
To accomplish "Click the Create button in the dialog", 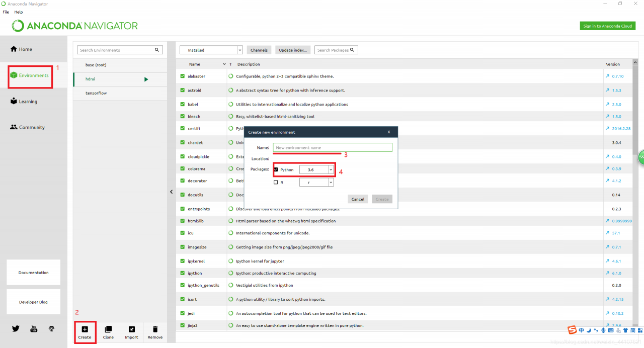I will tap(382, 199).
